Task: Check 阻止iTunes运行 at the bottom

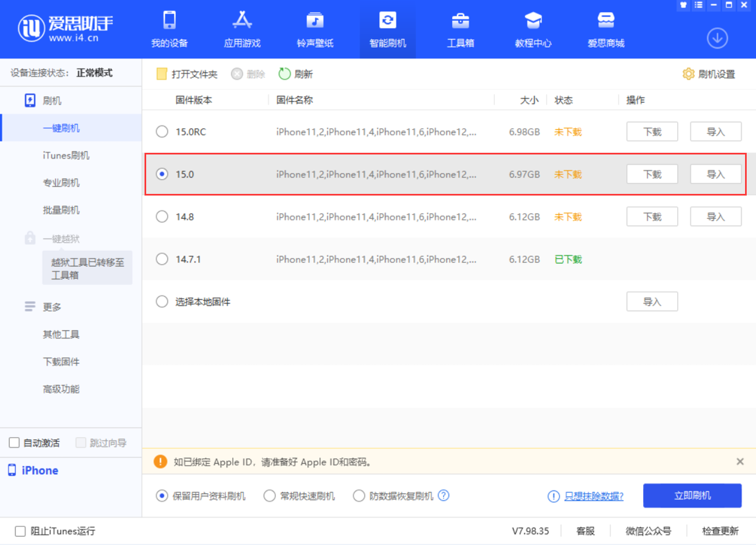Action: tap(20, 531)
